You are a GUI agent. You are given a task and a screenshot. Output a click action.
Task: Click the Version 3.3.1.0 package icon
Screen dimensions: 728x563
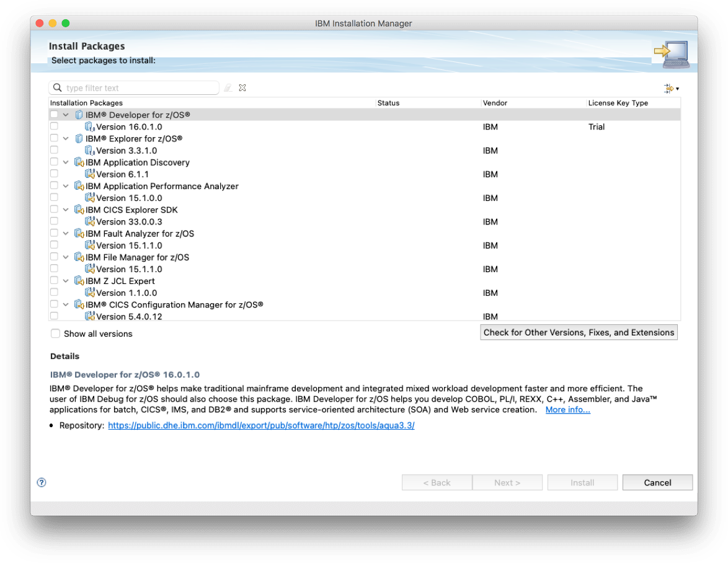coord(90,151)
